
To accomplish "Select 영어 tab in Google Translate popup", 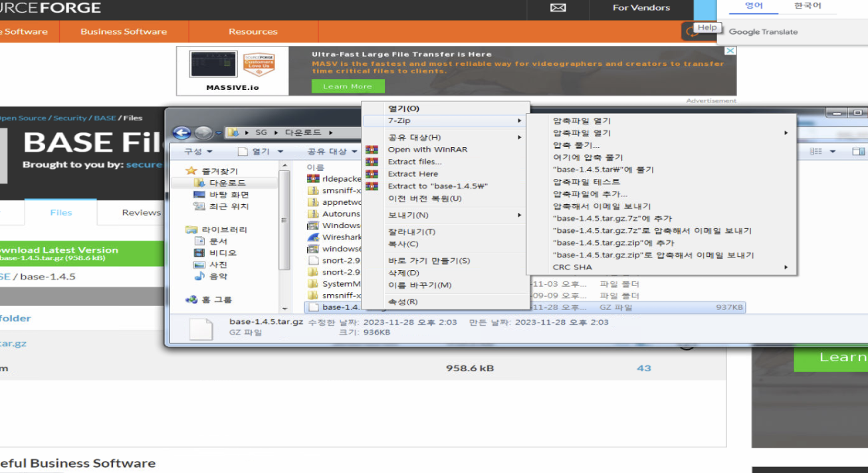I will (754, 6).
